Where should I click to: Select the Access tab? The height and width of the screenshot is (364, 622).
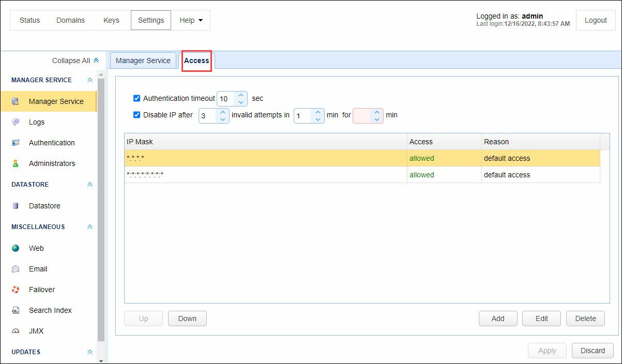196,60
